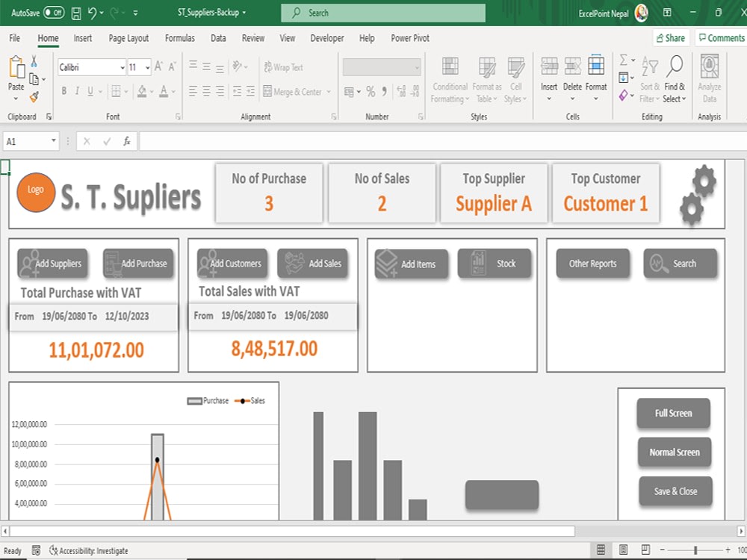Viewport: 747px width, 560px height.
Task: Click the Decrease Decimal icon
Action: pos(415,92)
